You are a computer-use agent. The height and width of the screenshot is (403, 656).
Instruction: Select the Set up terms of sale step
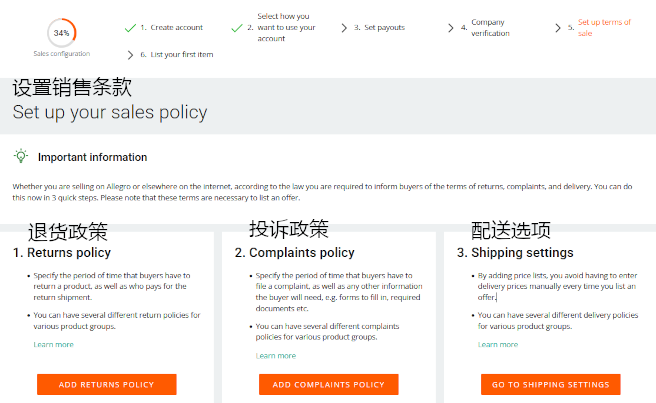tap(604, 28)
